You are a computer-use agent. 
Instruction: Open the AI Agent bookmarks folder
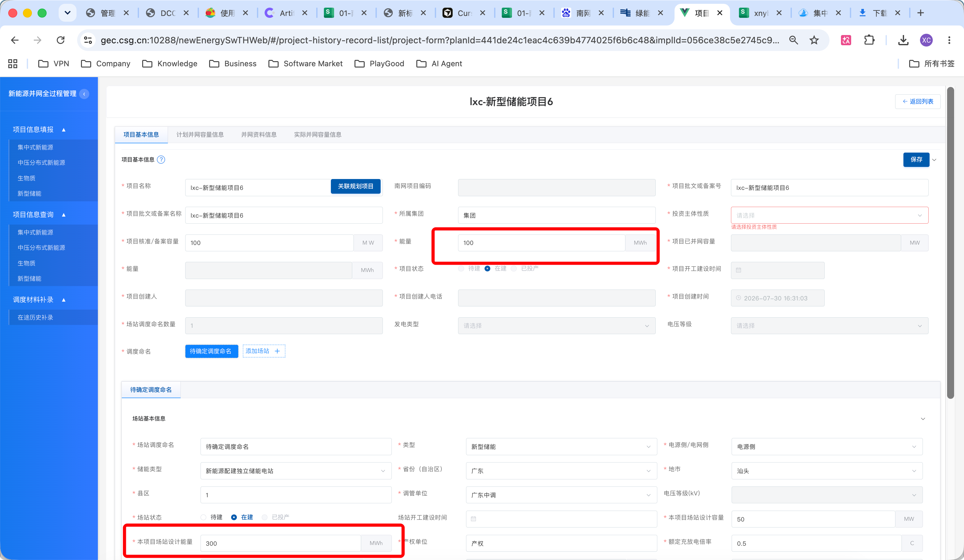point(439,63)
